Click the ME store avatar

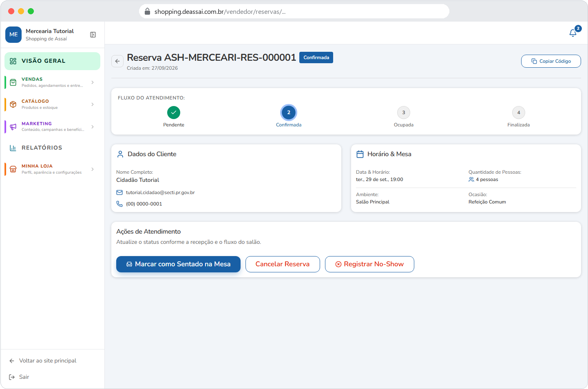13,35
